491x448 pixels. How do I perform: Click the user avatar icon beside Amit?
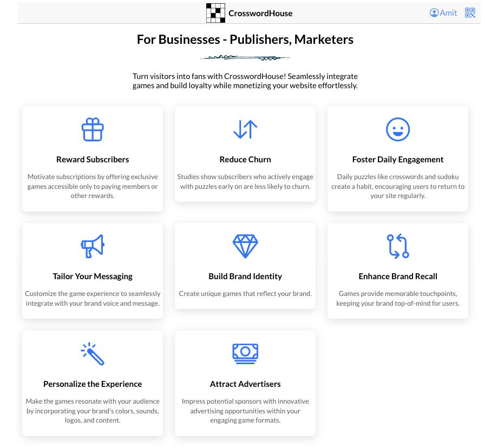tap(434, 13)
